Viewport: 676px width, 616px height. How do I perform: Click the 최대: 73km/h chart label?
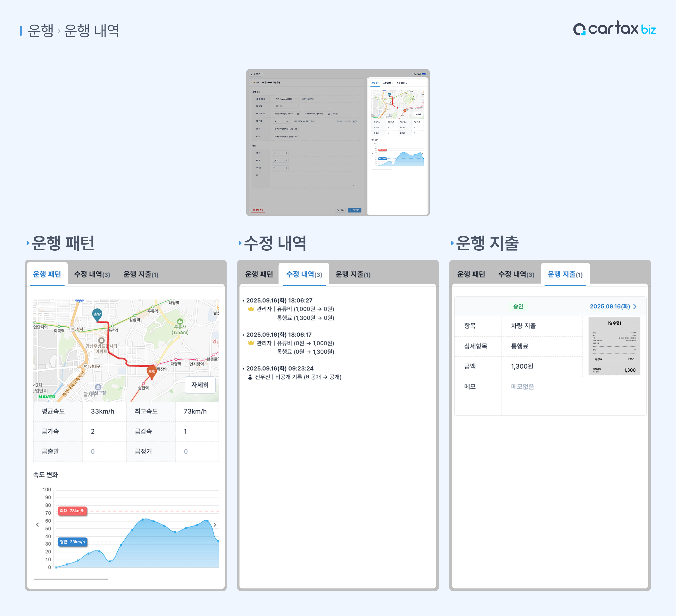pos(72,511)
